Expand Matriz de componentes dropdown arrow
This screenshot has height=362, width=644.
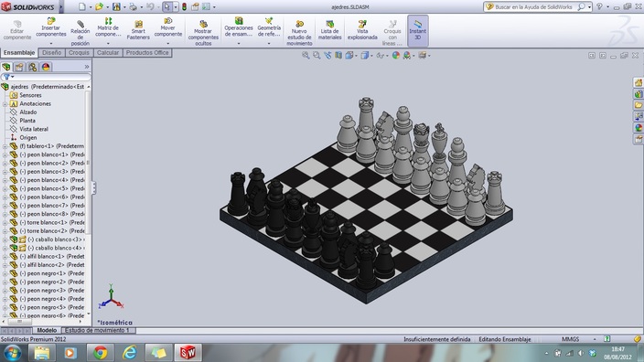click(108, 43)
